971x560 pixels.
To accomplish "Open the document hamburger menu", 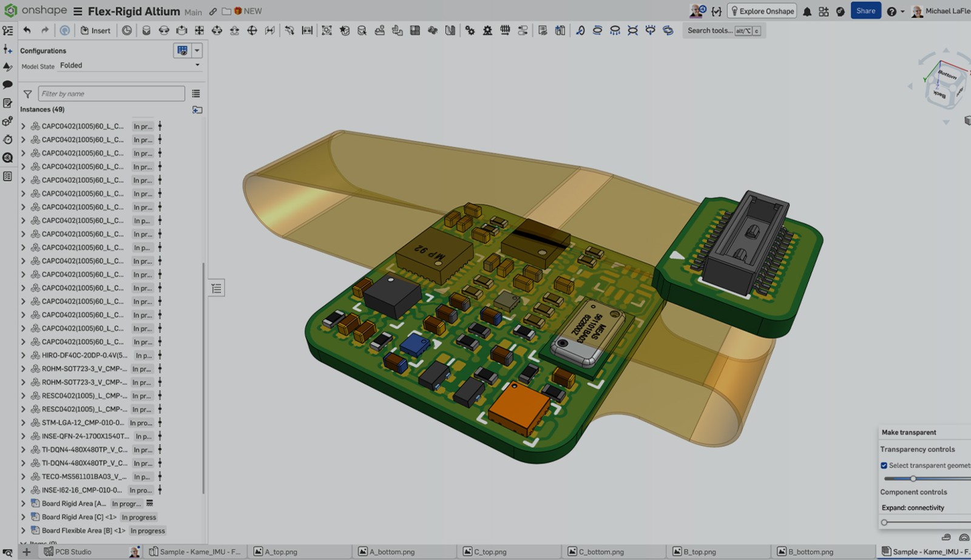I will pos(78,12).
